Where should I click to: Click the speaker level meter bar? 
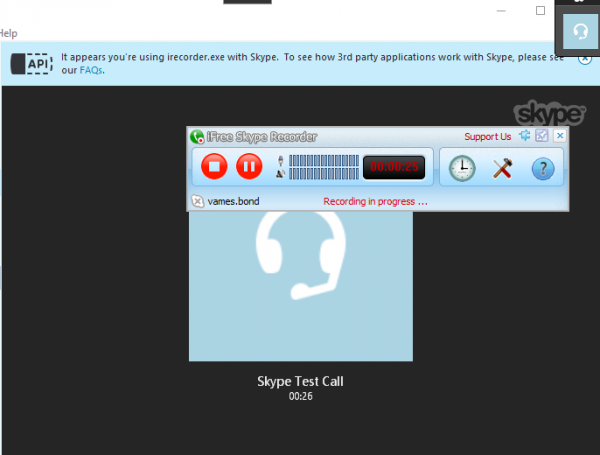tap(324, 174)
